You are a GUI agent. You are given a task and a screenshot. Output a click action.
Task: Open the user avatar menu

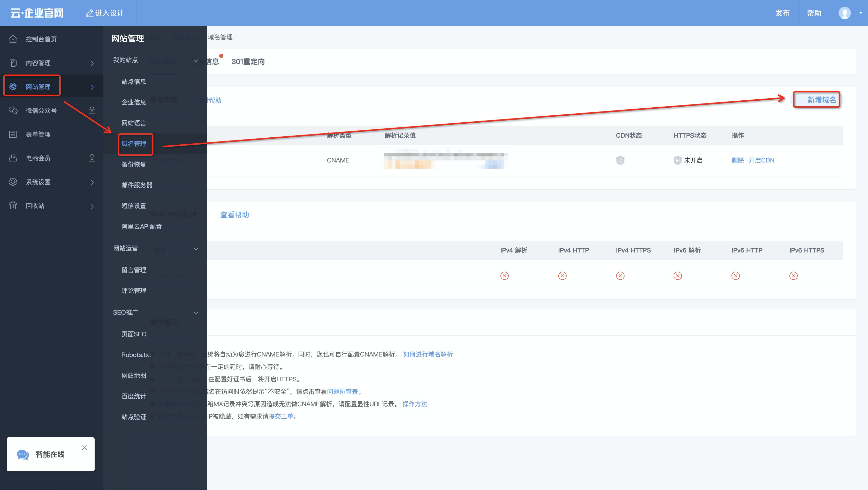pos(844,13)
